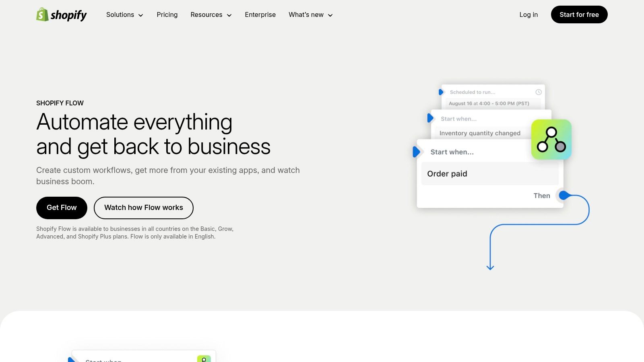The width and height of the screenshot is (644, 362).
Task: Click the Start for free button
Action: 579,14
